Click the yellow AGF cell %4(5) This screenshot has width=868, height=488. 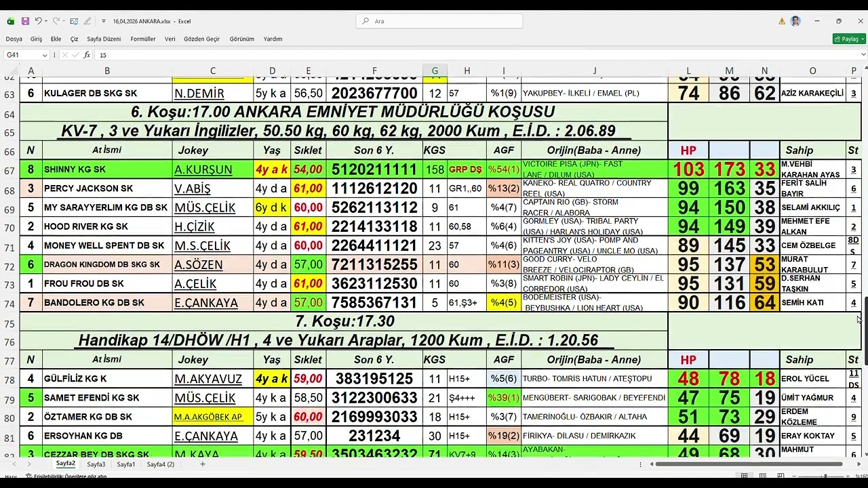click(504, 303)
